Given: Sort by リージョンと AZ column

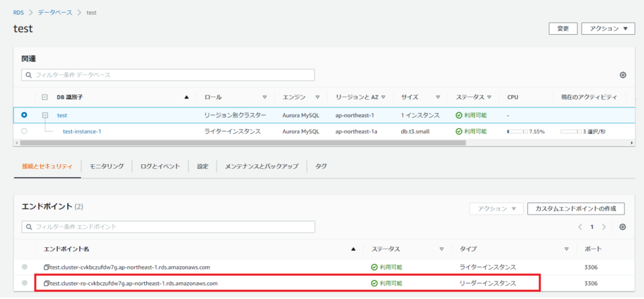Looking at the screenshot, I should tap(383, 97).
